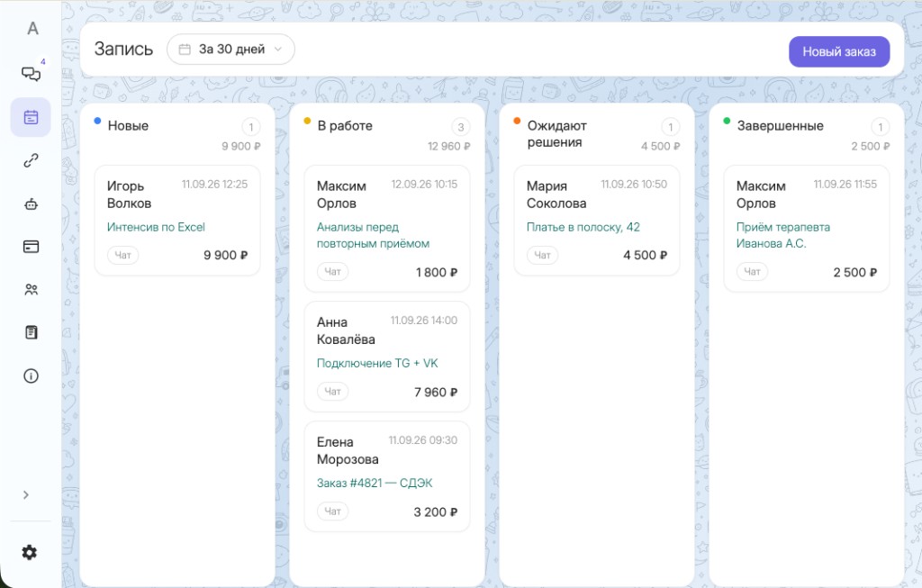Open the info circle icon in sidebar
Image resolution: width=922 pixels, height=588 pixels.
[x=31, y=375]
